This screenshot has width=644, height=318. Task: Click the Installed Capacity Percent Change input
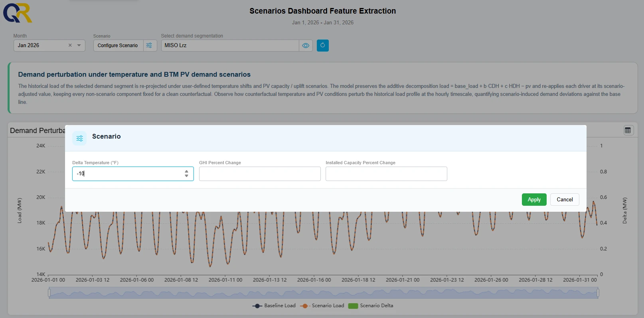[x=386, y=174]
